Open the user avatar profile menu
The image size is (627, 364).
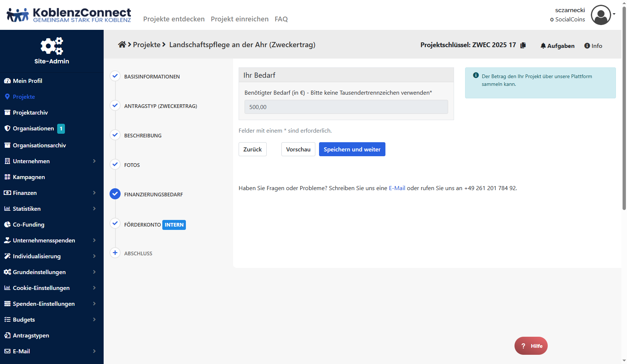click(x=601, y=15)
